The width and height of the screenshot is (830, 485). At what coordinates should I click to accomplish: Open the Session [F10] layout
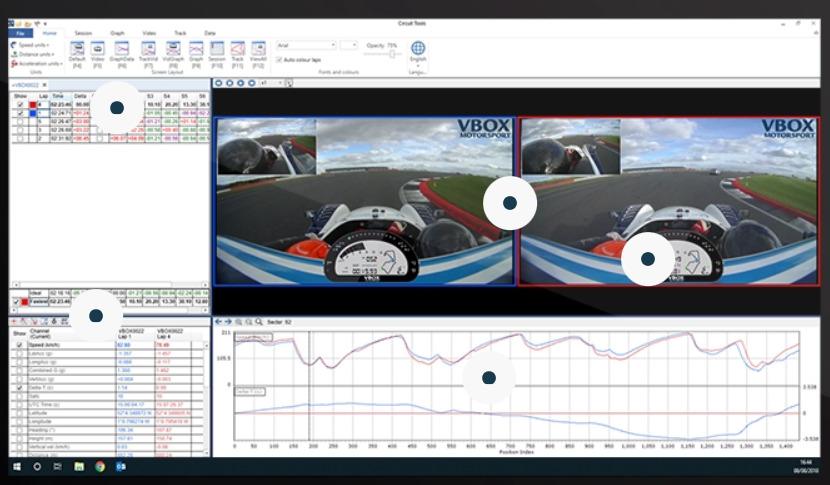coord(216,49)
